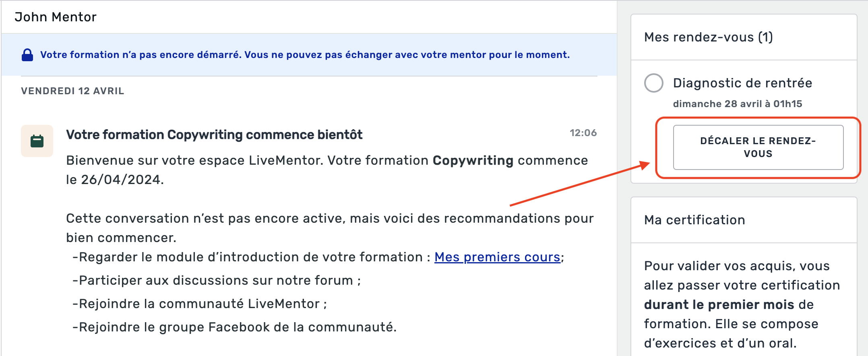Click the Facebook group recommendation line

(x=234, y=327)
